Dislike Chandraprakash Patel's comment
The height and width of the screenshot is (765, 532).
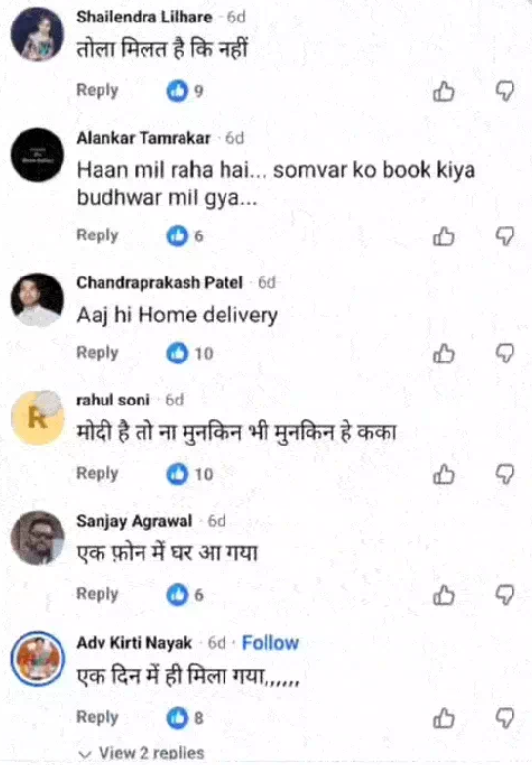click(506, 354)
